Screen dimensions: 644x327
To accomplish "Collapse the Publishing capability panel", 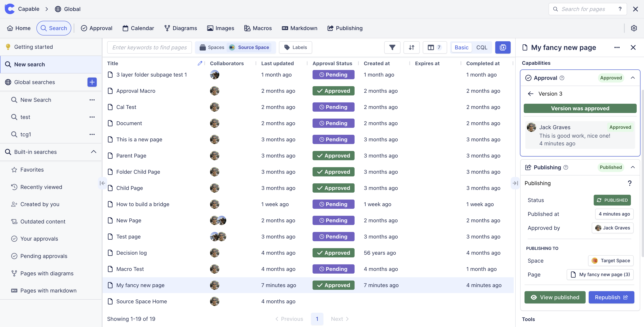I will (x=633, y=167).
